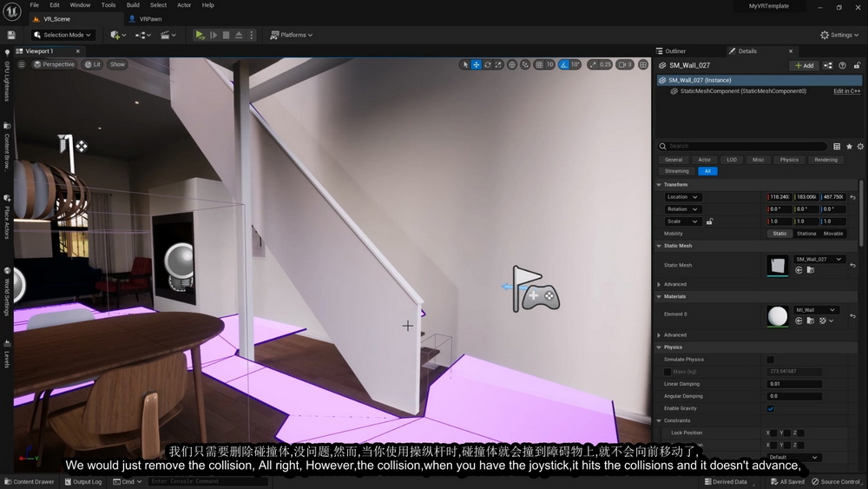This screenshot has height=489, width=868.
Task: Toggle favorites star filter icon
Action: point(849,146)
